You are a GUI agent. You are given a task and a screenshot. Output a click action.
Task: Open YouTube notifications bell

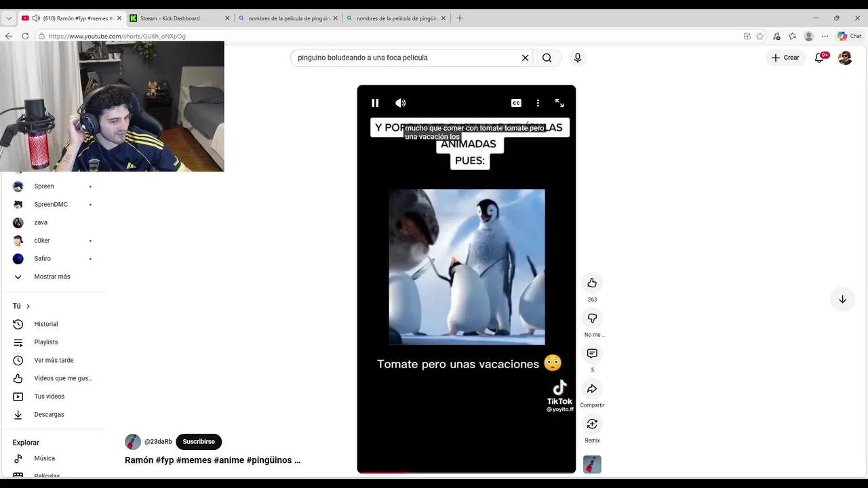tap(819, 58)
